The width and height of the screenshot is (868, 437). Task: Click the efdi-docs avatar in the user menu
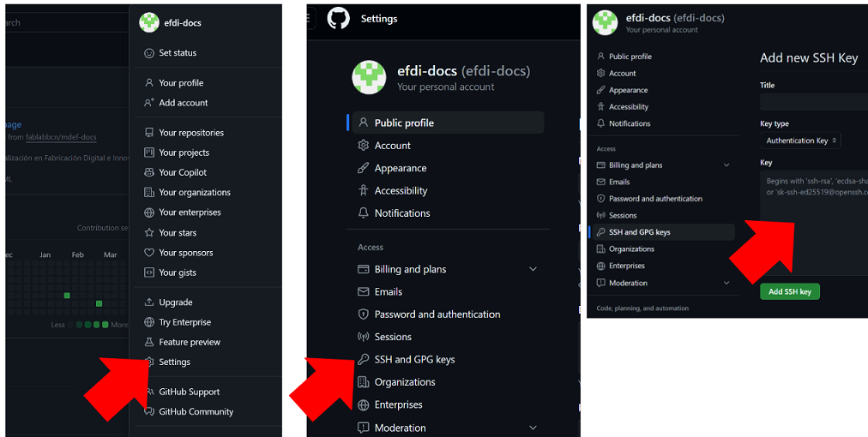click(149, 22)
